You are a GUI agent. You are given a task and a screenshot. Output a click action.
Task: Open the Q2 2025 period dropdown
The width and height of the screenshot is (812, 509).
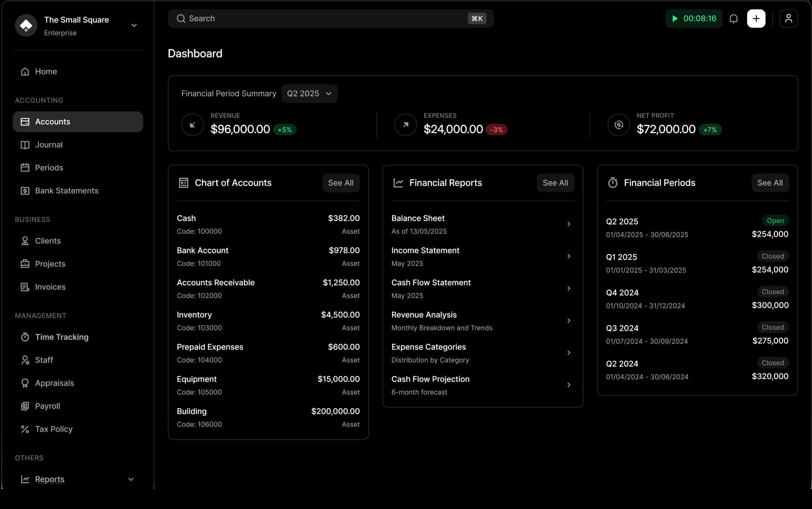coord(309,93)
